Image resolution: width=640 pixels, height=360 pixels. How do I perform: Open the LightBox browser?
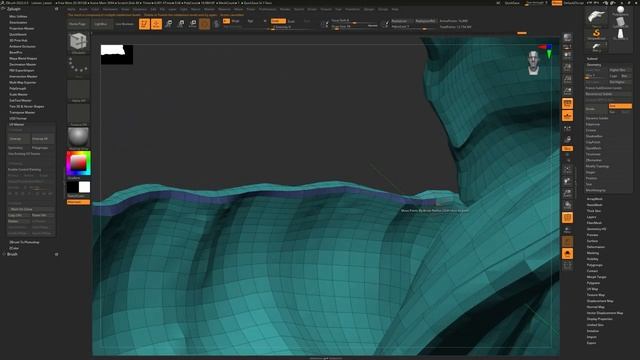[100, 24]
